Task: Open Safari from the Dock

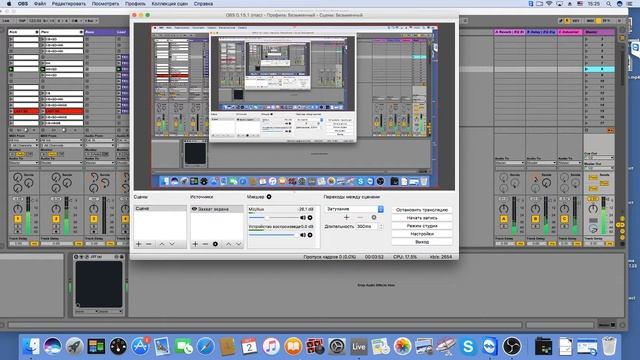Action: pos(206,347)
